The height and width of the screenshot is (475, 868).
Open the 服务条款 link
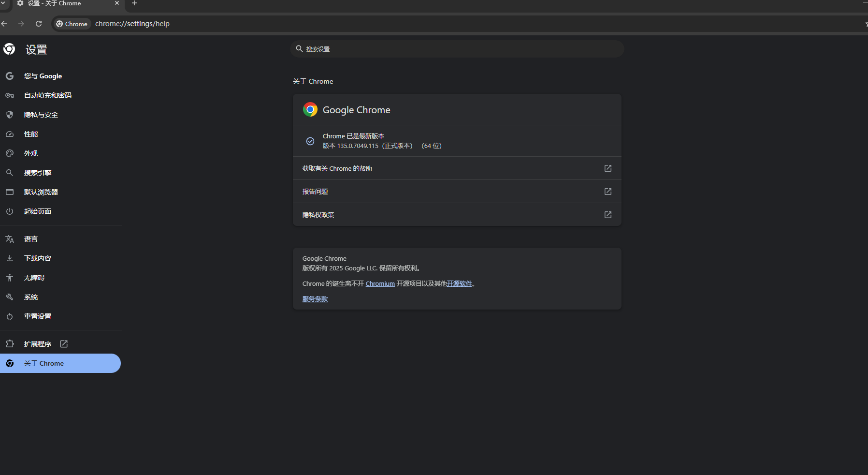[315, 299]
